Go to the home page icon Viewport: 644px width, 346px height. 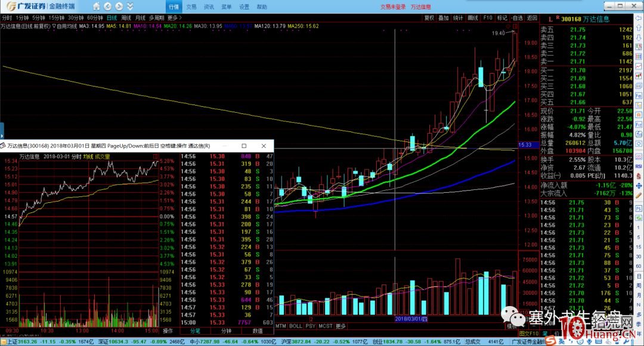pos(96,7)
